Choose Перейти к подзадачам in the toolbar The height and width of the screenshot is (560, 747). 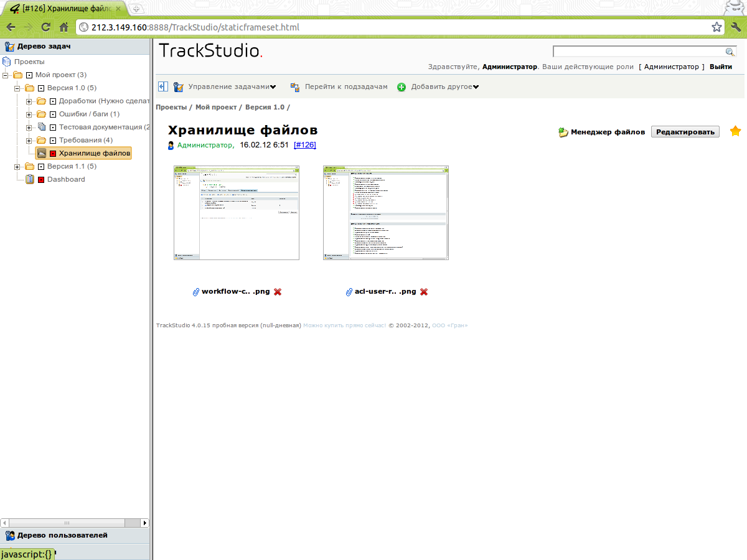pos(345,87)
